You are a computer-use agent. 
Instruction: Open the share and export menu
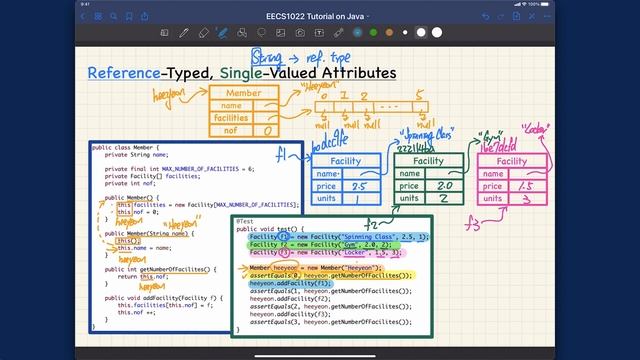pyautogui.click(x=144, y=16)
